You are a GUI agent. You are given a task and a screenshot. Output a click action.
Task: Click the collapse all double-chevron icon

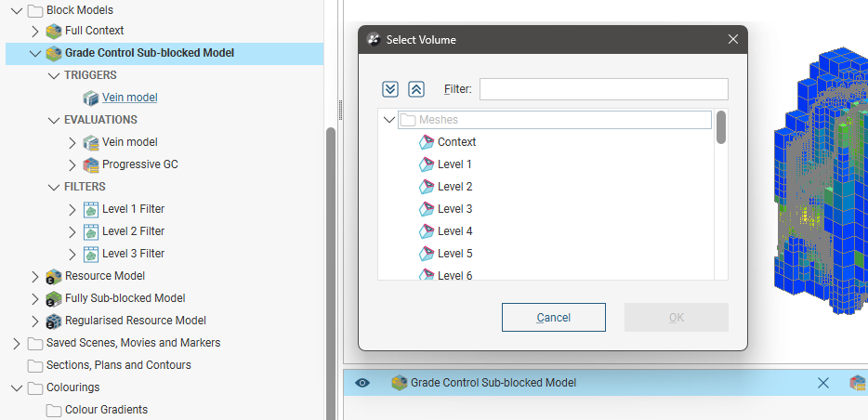416,89
